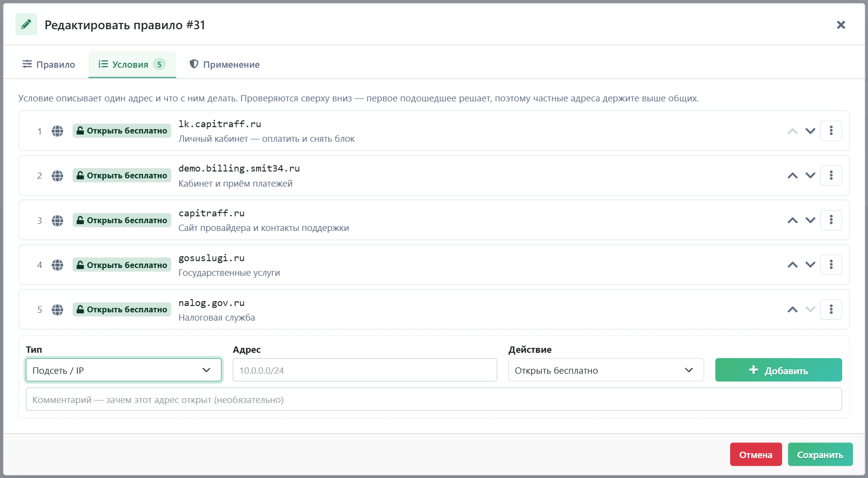868x478 pixels.
Task: Click the Налоговая служба description
Action: [217, 318]
